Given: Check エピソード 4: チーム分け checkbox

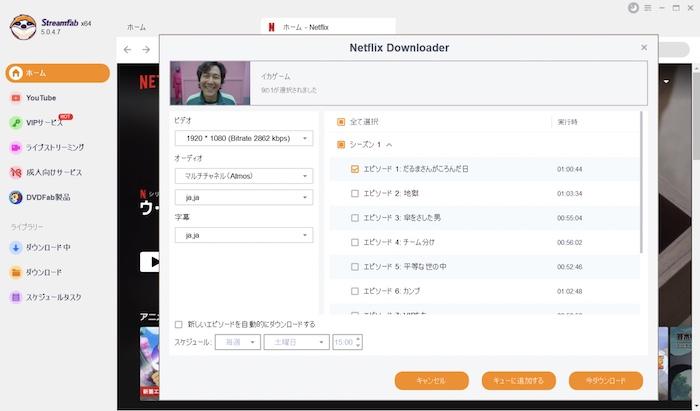Looking at the screenshot, I should (355, 242).
